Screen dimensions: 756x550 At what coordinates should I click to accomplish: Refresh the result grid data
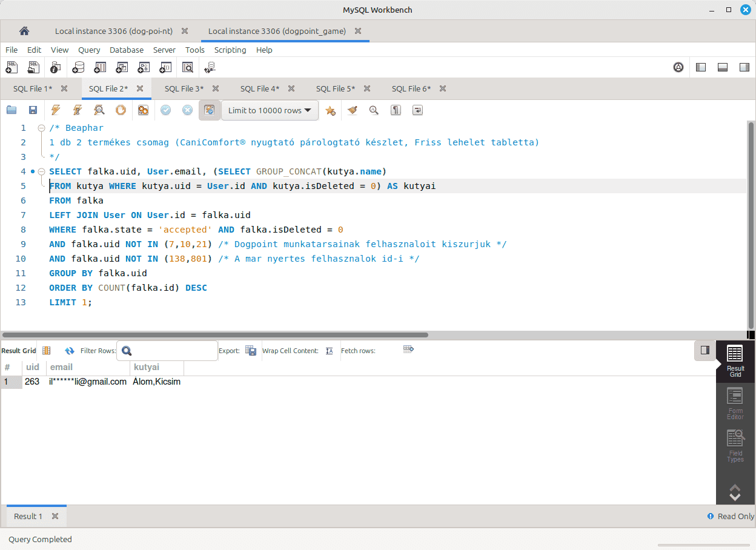tap(70, 351)
